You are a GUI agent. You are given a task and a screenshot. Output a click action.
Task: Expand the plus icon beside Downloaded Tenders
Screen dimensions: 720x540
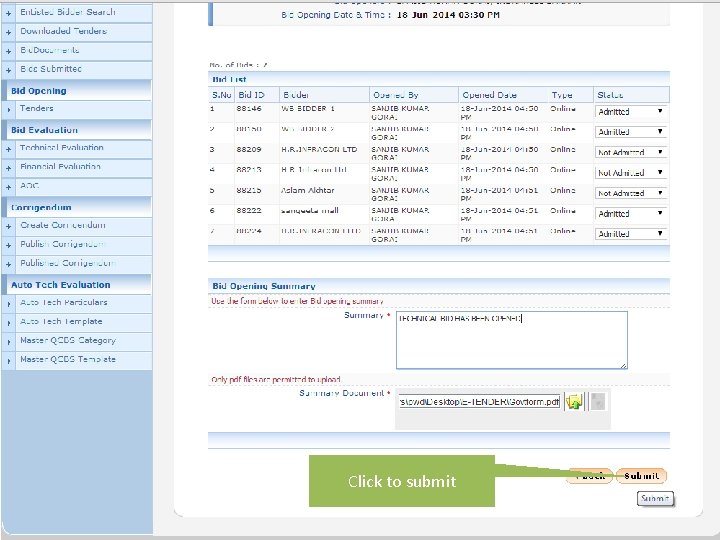coord(8,33)
